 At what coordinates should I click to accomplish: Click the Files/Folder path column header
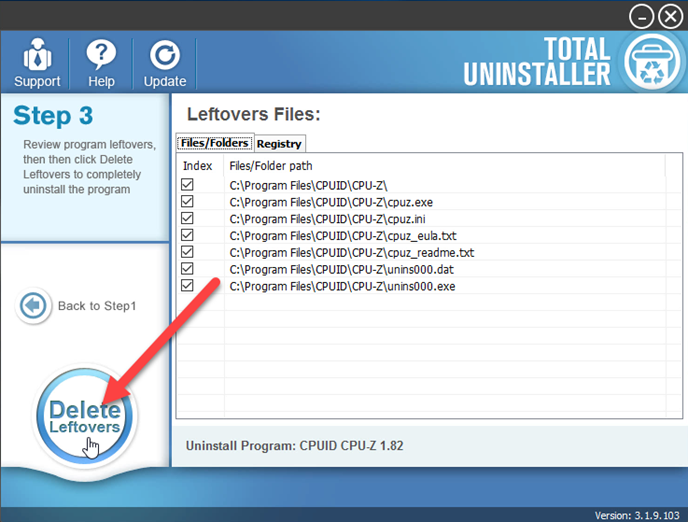click(x=271, y=166)
